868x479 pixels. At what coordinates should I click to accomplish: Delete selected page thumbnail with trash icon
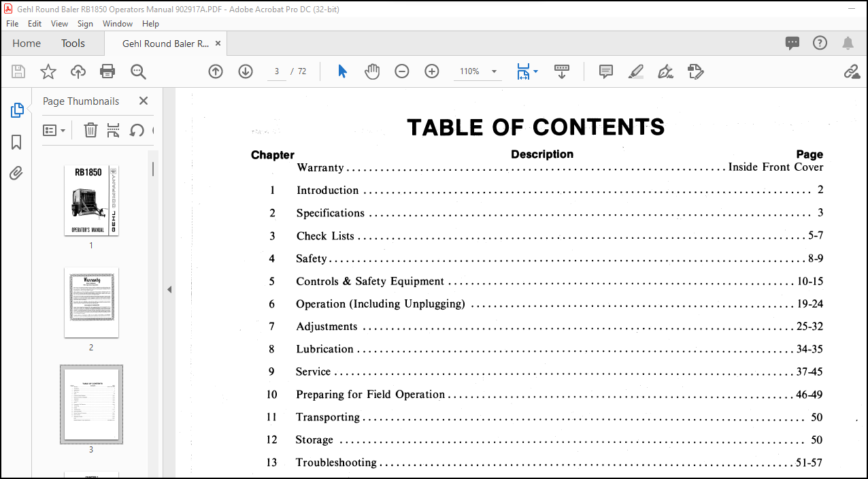(90, 130)
